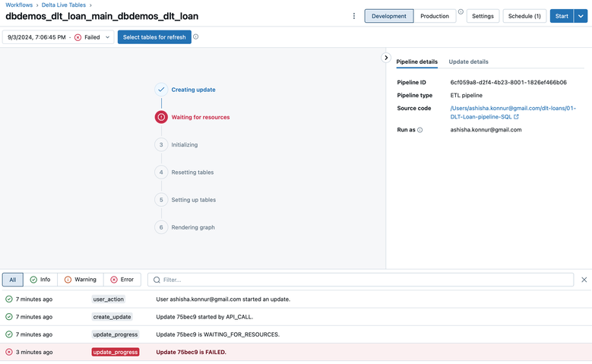
Task: Switch to Production mode
Action: coord(435,16)
